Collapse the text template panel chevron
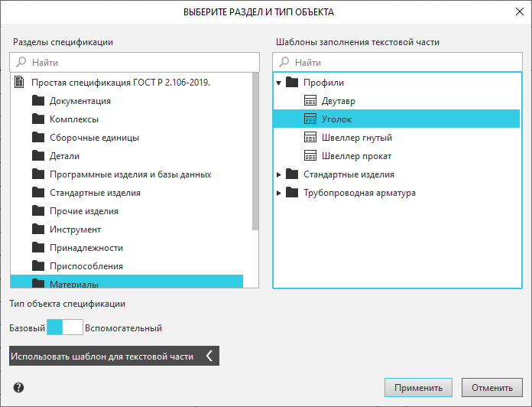Screen dimensions: 532x407 209,356
